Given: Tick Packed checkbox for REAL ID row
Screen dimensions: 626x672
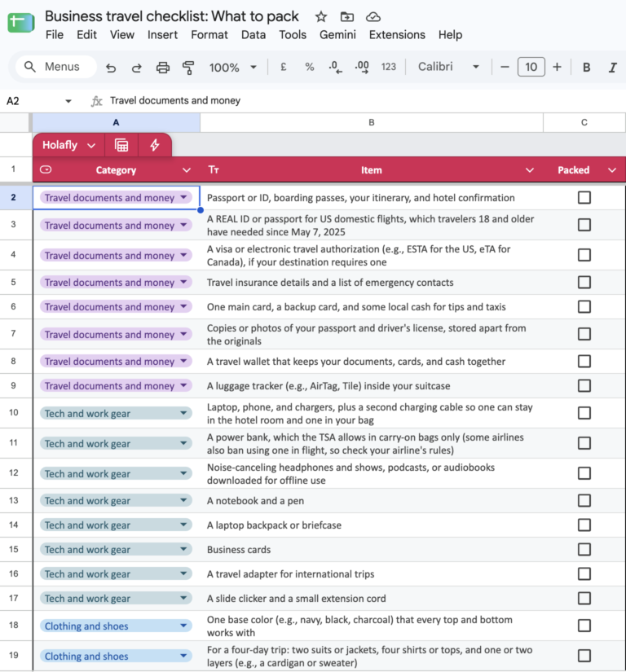Looking at the screenshot, I should (x=584, y=225).
